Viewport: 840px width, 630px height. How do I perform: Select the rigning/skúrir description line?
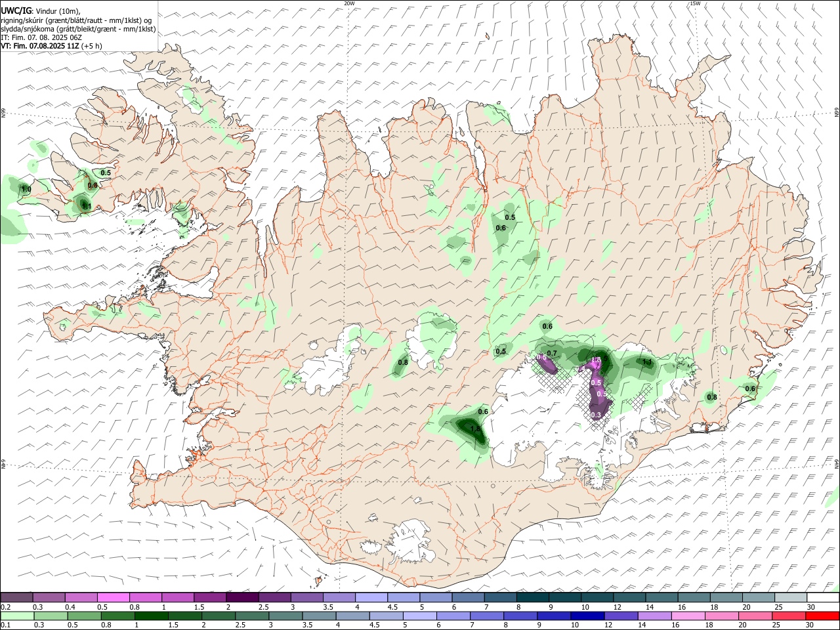click(75, 20)
